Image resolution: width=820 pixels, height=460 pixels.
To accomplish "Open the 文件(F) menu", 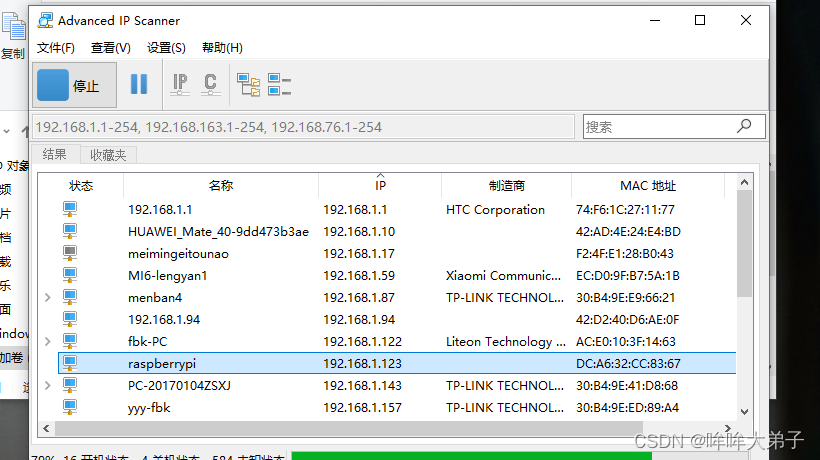I will pos(55,48).
